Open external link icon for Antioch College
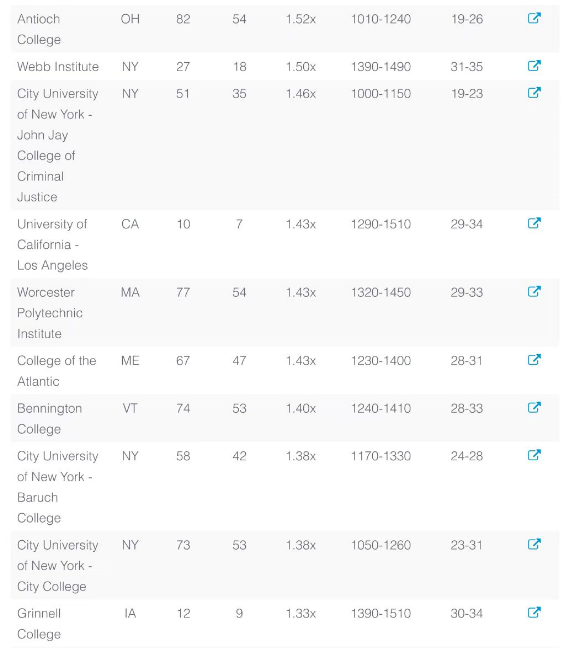 pos(534,18)
